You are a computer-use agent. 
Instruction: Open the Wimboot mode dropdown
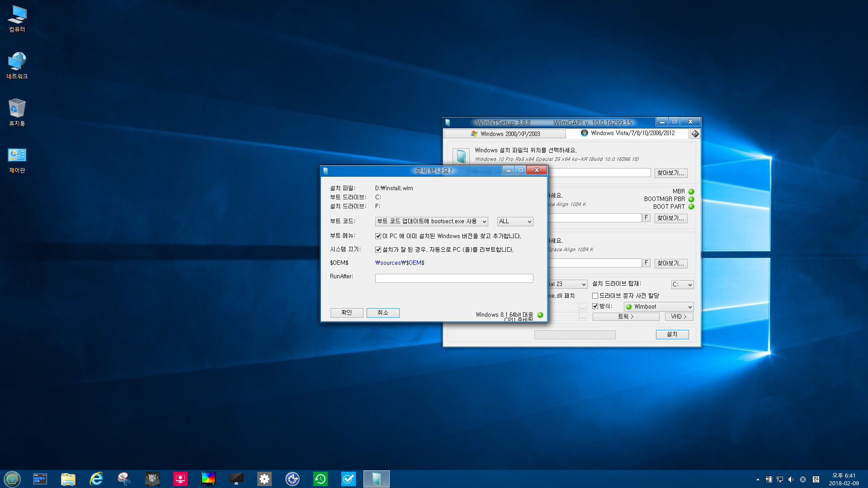pyautogui.click(x=659, y=307)
